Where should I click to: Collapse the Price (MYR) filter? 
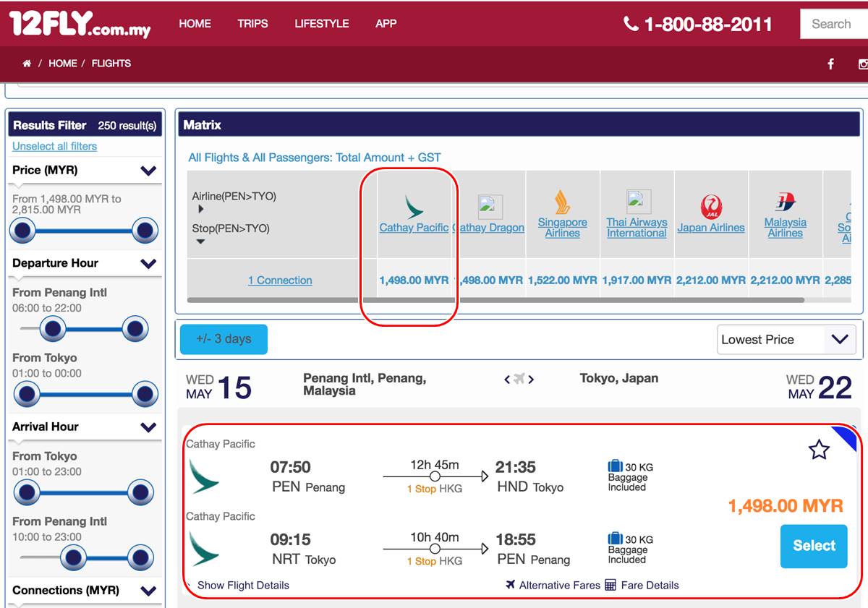tap(148, 171)
